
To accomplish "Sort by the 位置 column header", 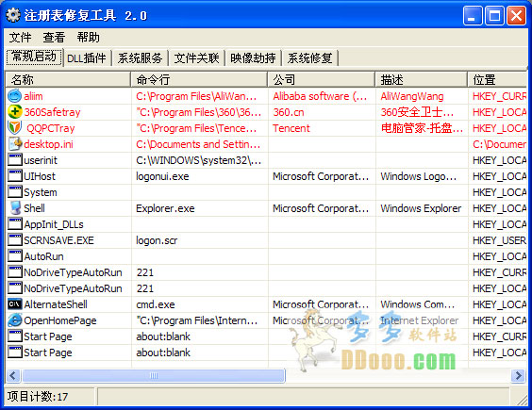I will (x=497, y=80).
